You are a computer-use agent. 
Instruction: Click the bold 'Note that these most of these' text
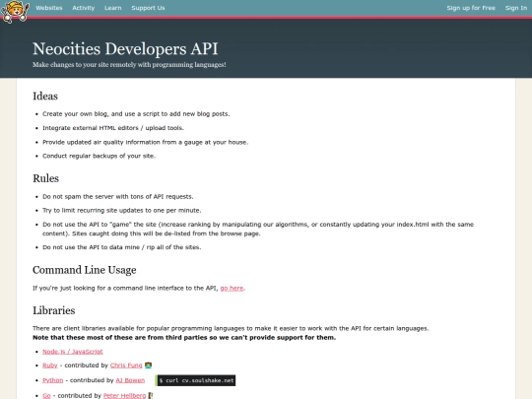(x=184, y=338)
